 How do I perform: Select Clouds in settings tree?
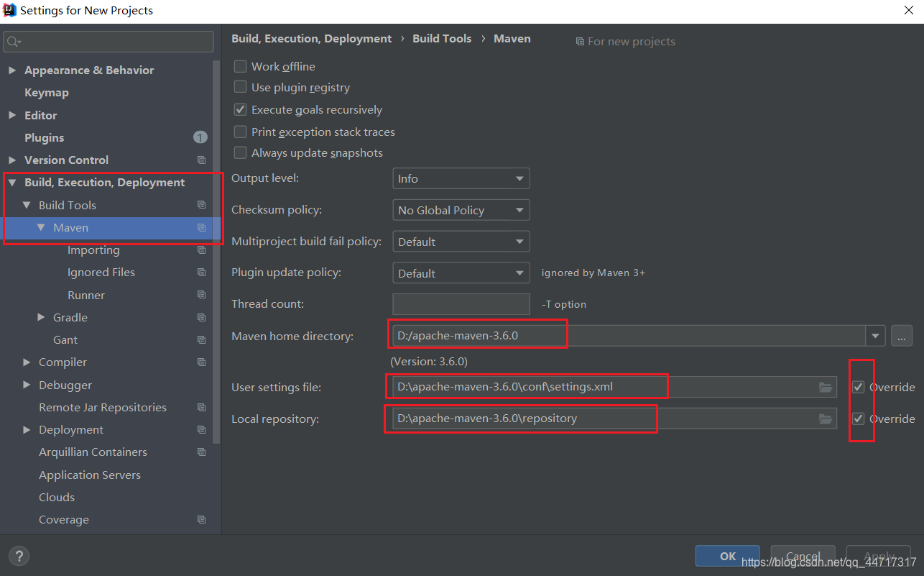pos(57,497)
